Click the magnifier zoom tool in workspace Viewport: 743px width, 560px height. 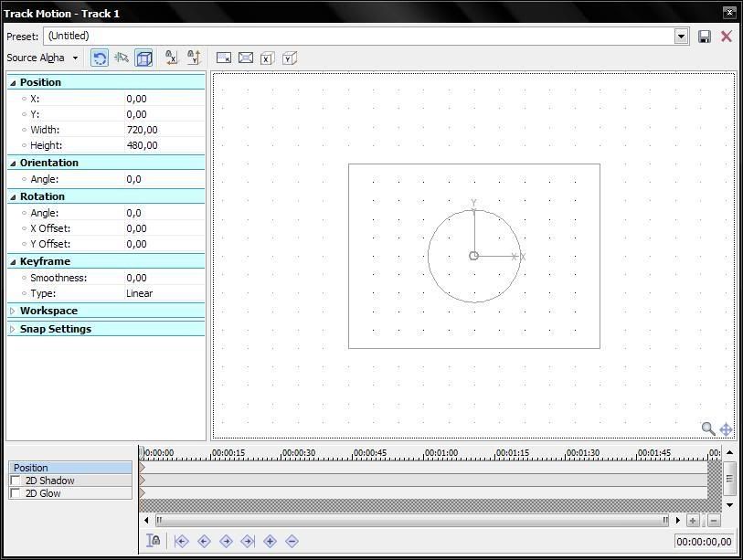coord(708,428)
